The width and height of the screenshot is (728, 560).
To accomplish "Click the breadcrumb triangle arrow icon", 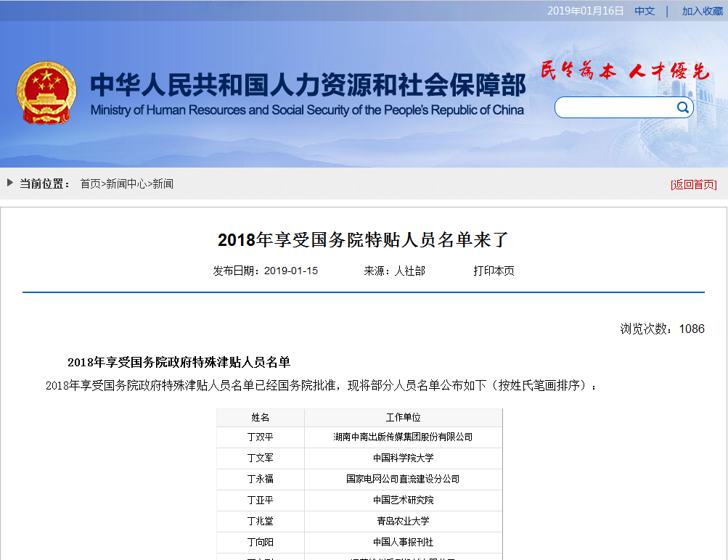I will point(10,183).
